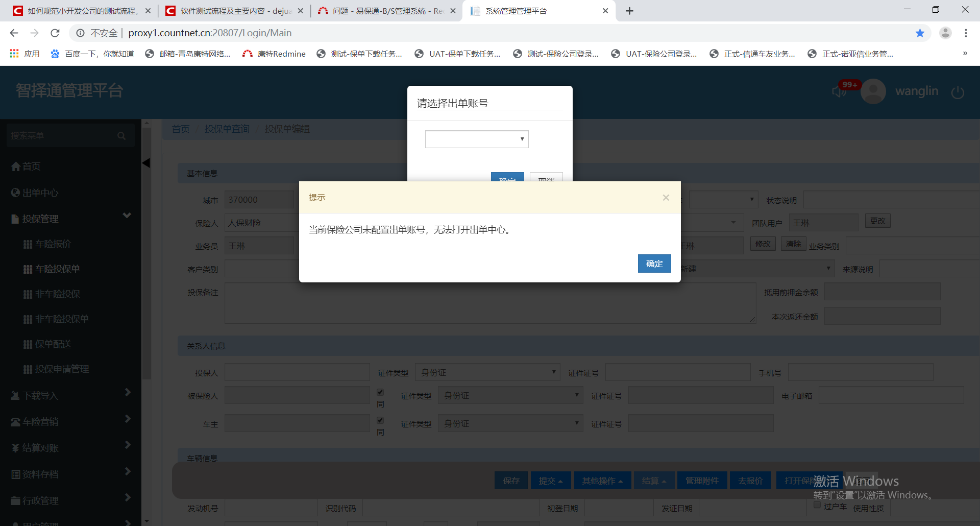The width and height of the screenshot is (980, 526).
Task: Click the search icon in 搜索菜单 box
Action: coord(121,136)
